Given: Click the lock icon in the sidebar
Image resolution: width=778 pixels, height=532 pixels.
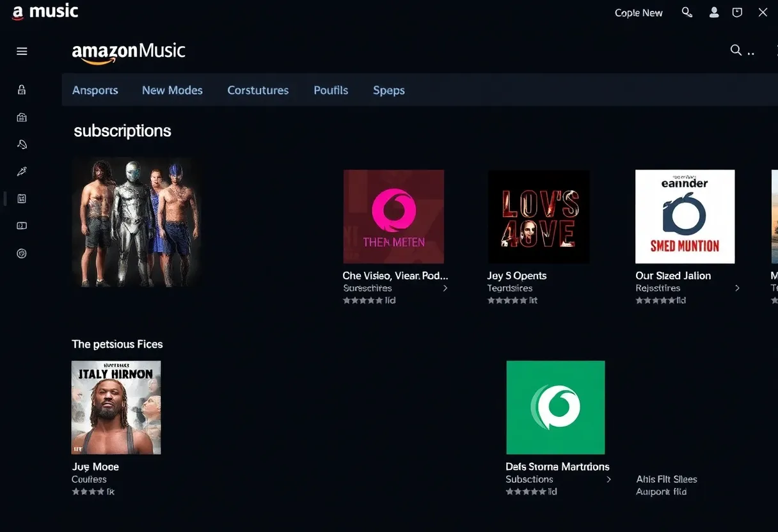Looking at the screenshot, I should tap(21, 90).
